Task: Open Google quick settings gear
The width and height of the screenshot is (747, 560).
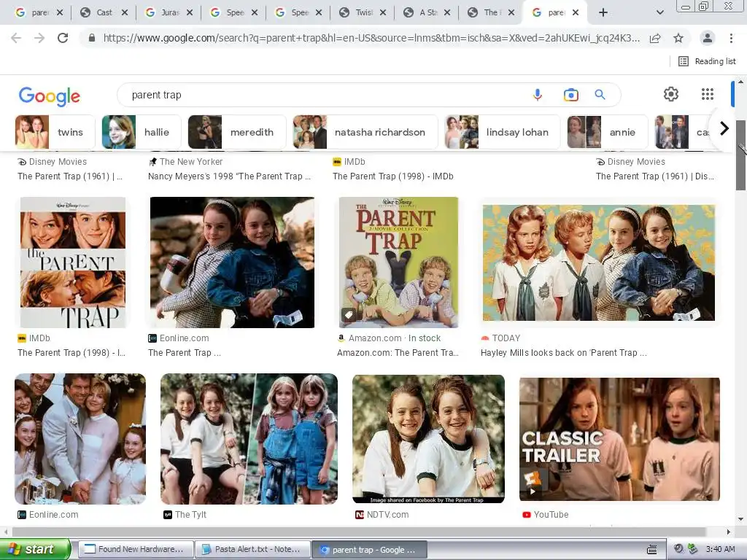Action: [x=671, y=94]
